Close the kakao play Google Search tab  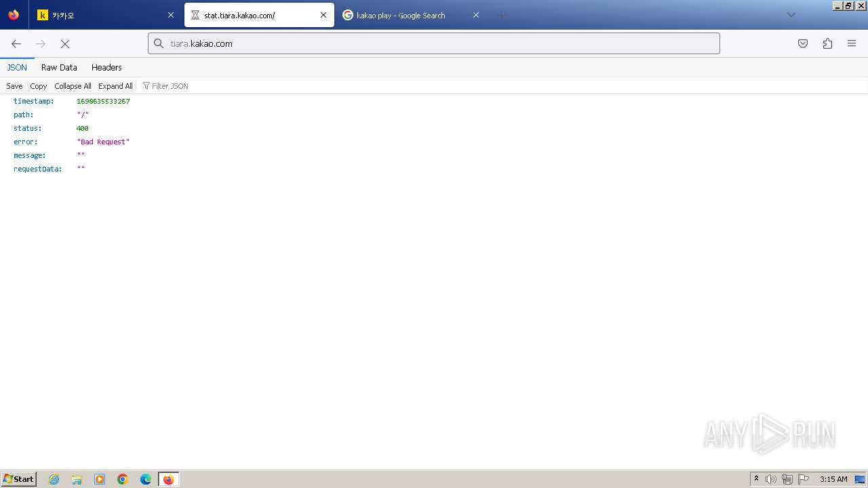click(476, 15)
